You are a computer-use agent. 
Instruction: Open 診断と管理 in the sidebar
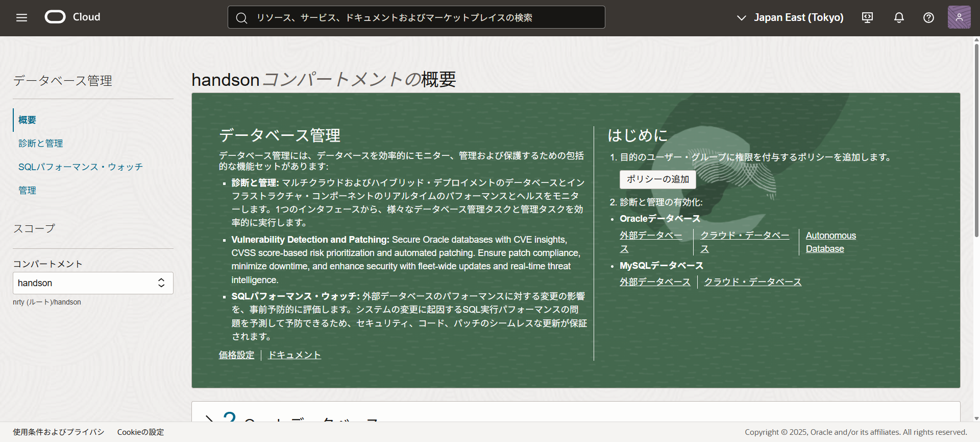[41, 144]
